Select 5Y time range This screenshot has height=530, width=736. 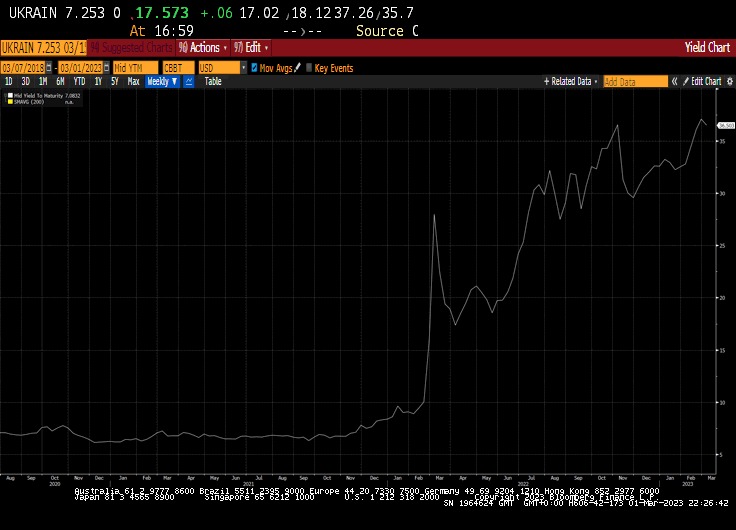coord(115,82)
